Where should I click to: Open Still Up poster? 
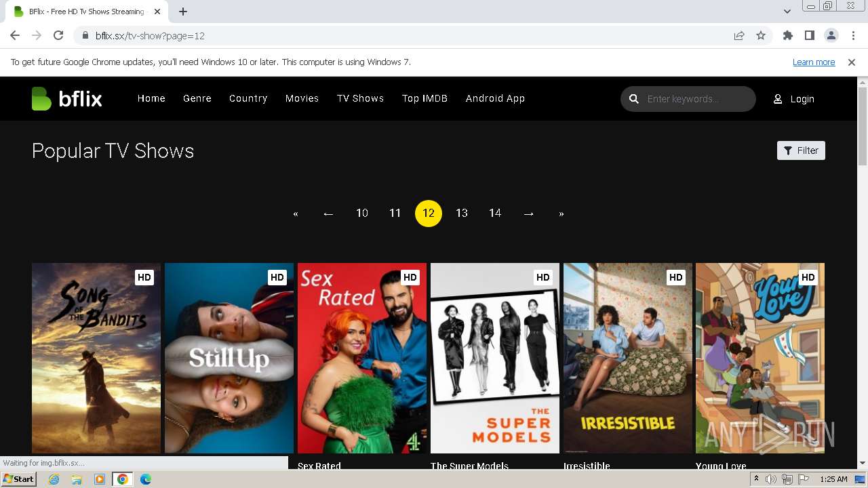point(229,358)
